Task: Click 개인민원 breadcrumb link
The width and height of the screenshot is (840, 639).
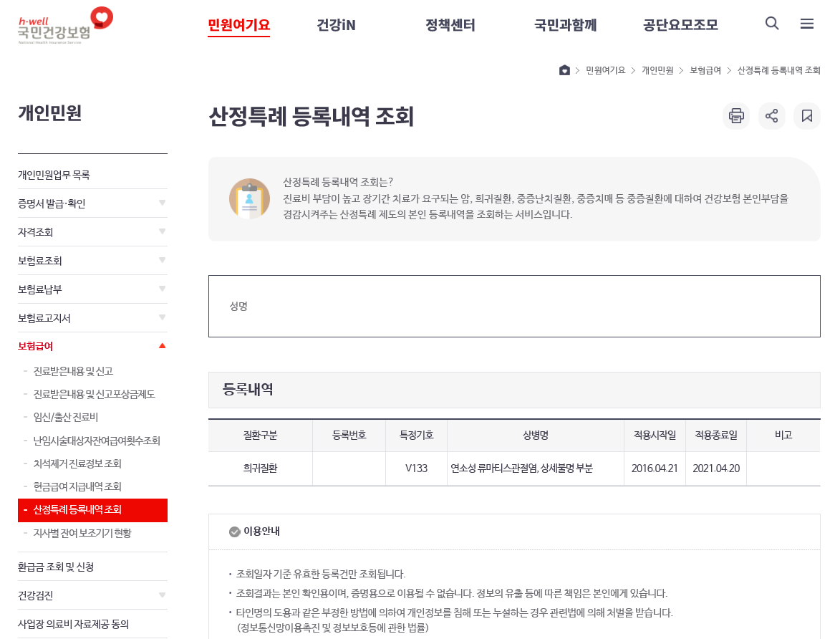Action: (x=657, y=70)
